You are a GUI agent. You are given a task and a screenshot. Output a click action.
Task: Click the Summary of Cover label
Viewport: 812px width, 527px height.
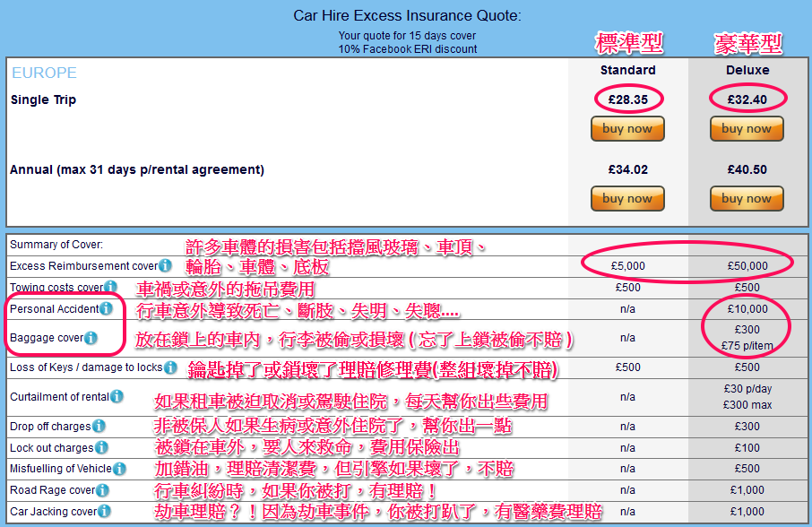(56, 245)
